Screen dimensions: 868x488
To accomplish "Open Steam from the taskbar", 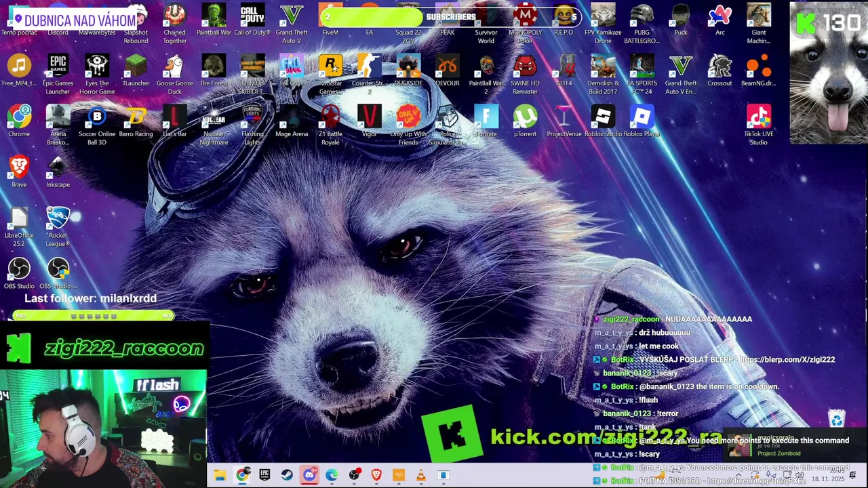I will click(x=287, y=475).
